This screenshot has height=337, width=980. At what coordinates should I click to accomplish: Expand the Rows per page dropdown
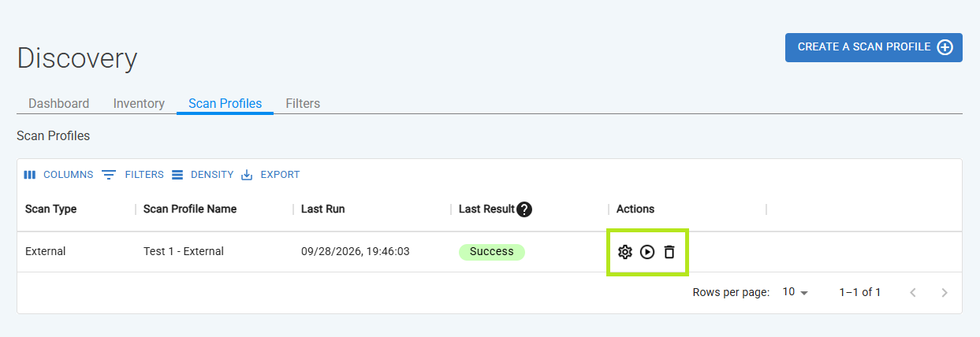(x=796, y=292)
